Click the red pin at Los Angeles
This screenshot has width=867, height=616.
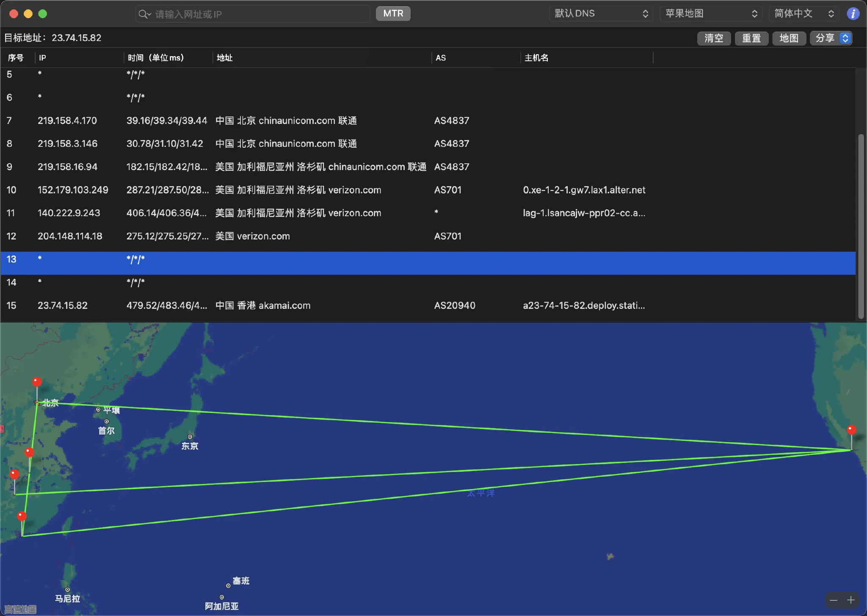[851, 430]
